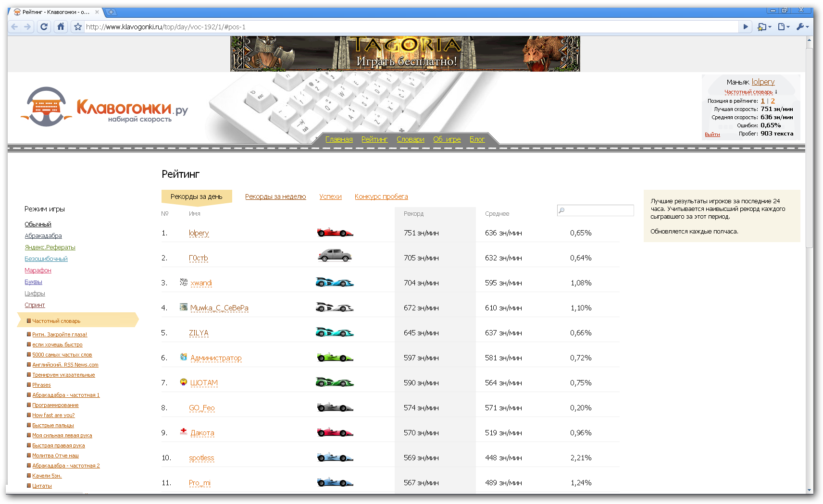Click lolpery's red race car
This screenshot has width=823, height=504.
coord(335,233)
